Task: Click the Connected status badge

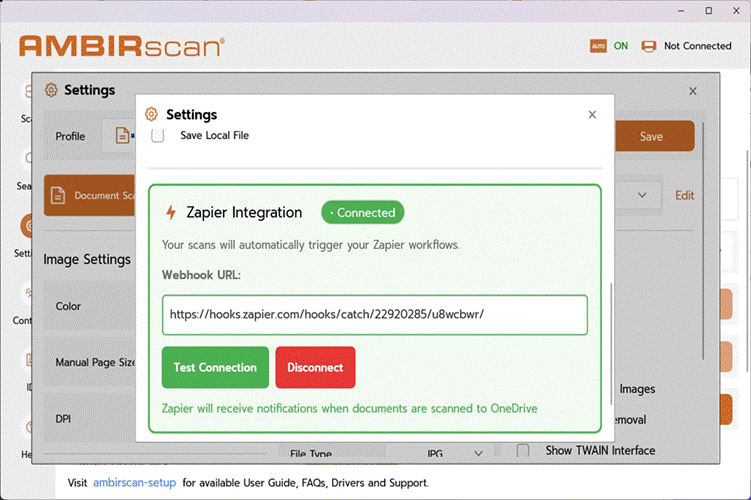Action: (363, 213)
